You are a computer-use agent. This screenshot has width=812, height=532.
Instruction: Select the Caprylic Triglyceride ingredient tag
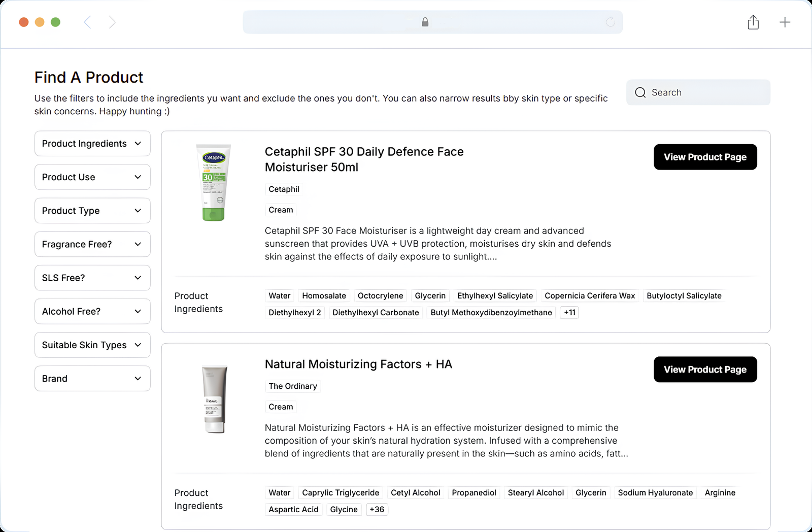click(x=341, y=493)
